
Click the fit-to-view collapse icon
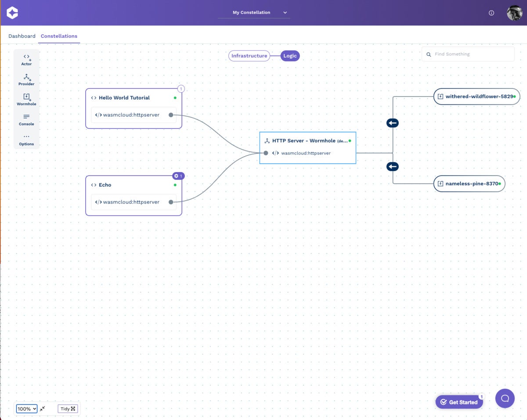click(42, 409)
